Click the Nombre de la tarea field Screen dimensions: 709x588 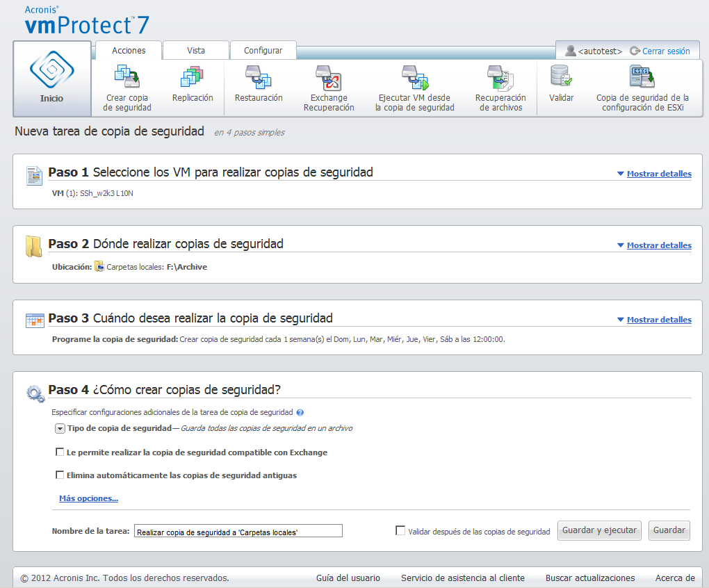pos(238,532)
